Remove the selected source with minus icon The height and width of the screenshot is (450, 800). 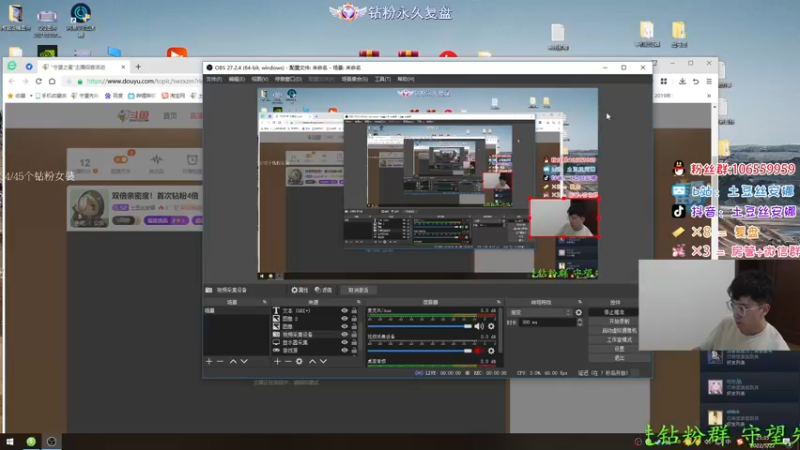[x=288, y=361]
